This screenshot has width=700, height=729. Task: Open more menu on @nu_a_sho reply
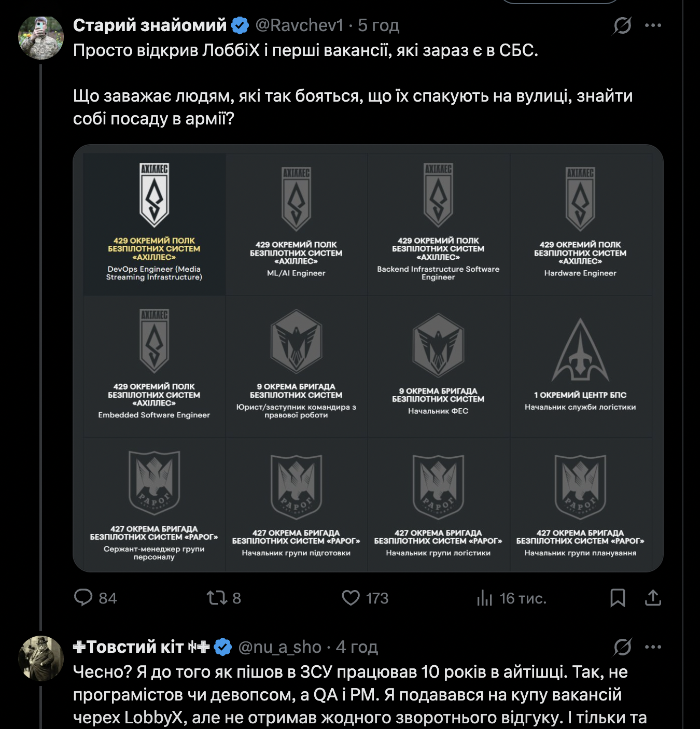click(x=653, y=647)
